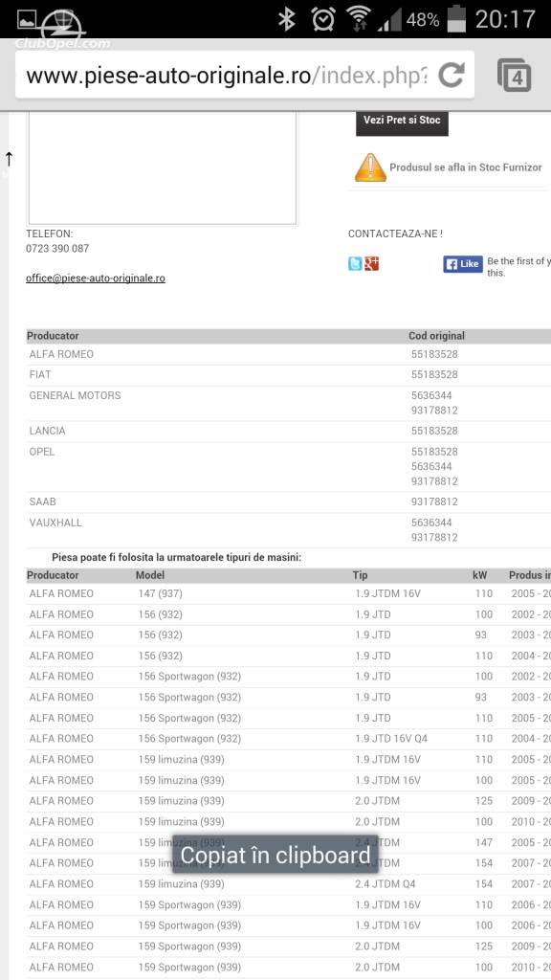Tap the Produsul se afla in Stoc Furnizor text
551x980 pixels.
(466, 167)
